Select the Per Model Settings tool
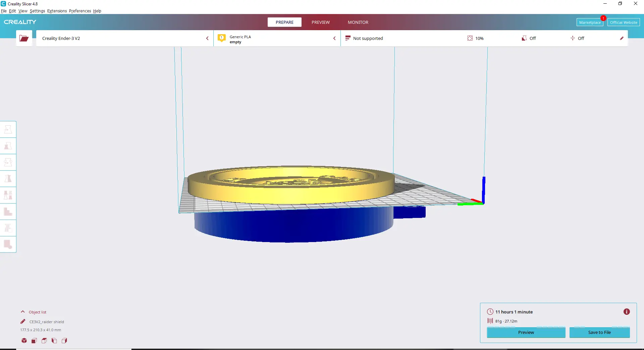 [x=8, y=195]
